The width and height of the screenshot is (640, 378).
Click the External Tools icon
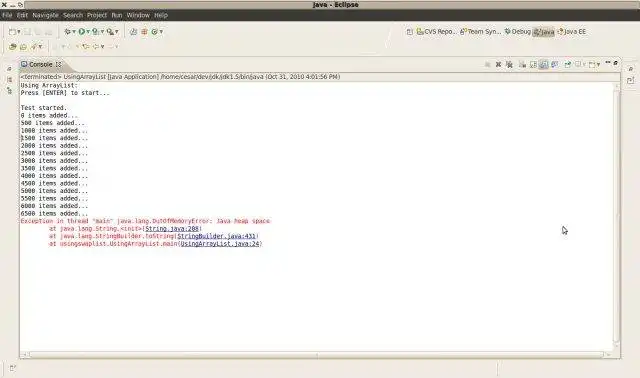pos(110,32)
